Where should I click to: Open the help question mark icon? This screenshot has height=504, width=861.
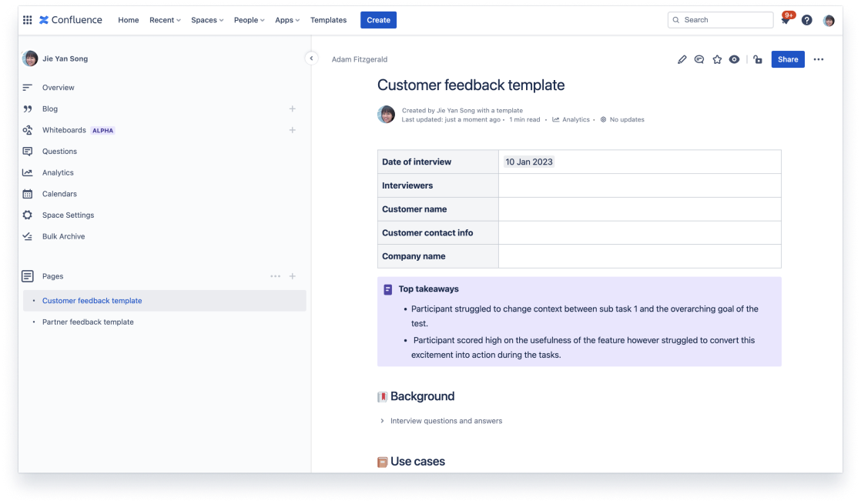[806, 20]
